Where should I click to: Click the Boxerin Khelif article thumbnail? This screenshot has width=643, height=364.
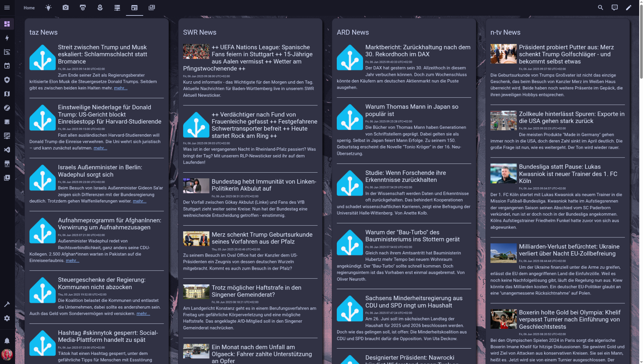504,319
